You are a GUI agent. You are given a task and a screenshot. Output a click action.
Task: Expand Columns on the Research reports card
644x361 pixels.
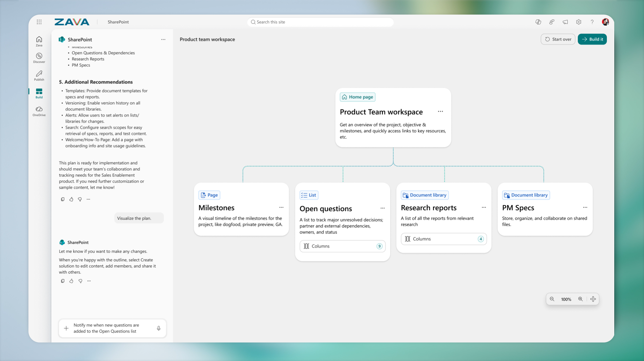443,239
